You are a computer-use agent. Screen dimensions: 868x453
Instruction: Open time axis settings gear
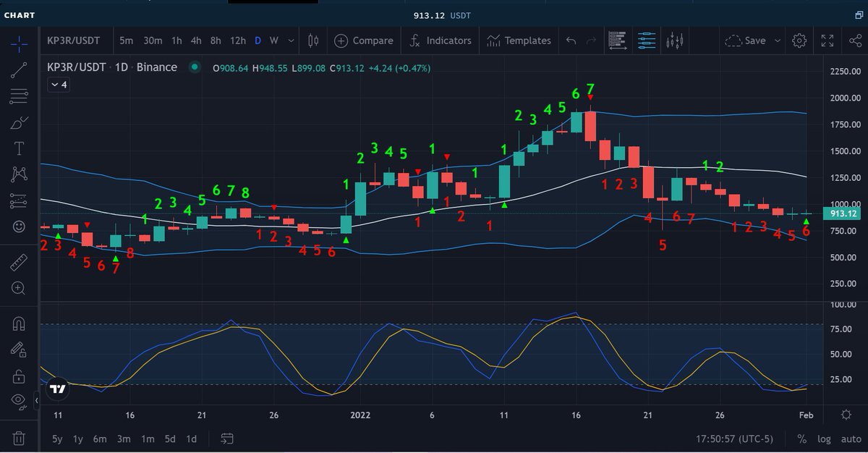tap(846, 415)
